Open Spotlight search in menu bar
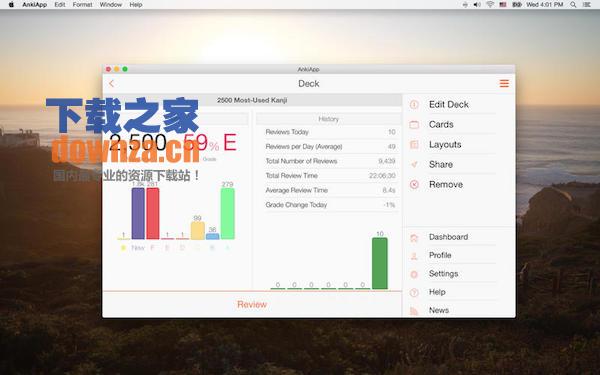 pos(573,5)
